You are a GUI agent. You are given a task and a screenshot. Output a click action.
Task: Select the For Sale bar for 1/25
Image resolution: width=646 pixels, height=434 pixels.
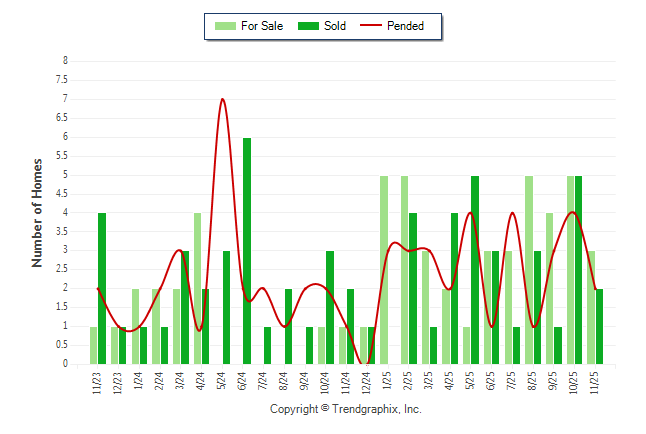pos(384,269)
